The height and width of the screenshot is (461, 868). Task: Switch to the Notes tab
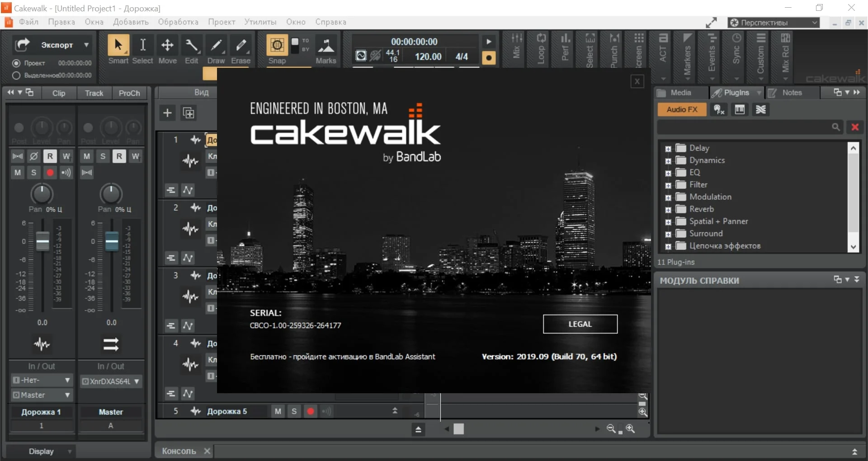click(792, 93)
